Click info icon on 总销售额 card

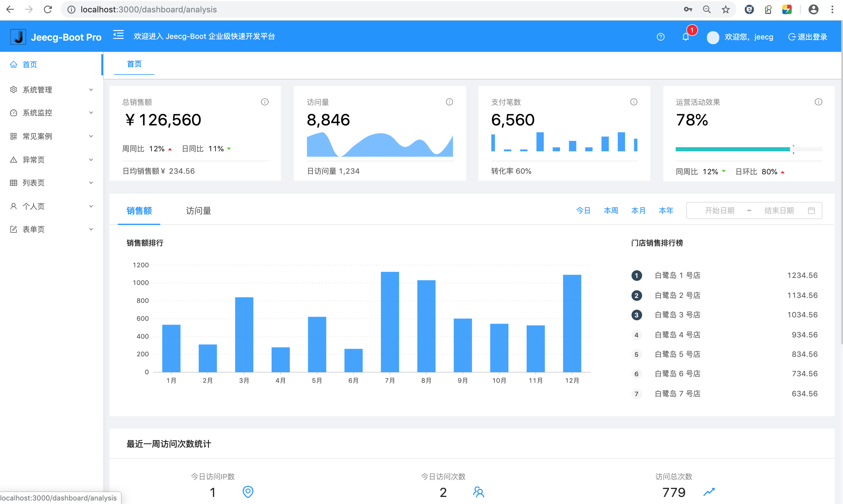[265, 102]
